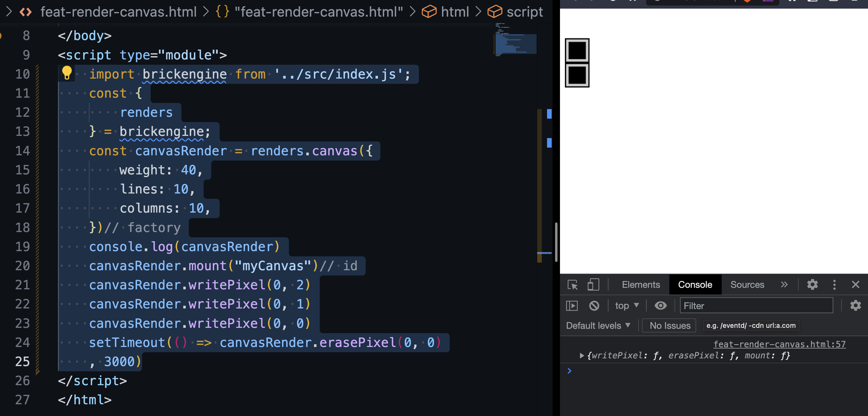Open the Default levels dropdown

pos(598,326)
